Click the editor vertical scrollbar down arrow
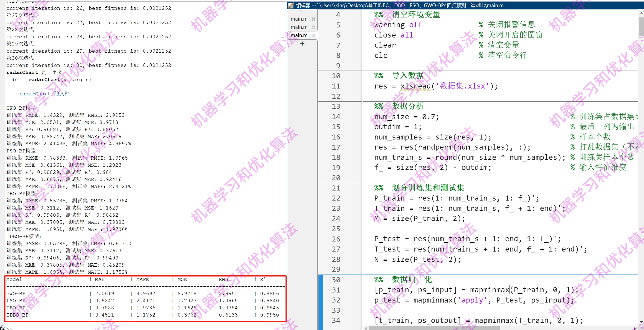This screenshot has height=330, width=644. tap(641, 322)
